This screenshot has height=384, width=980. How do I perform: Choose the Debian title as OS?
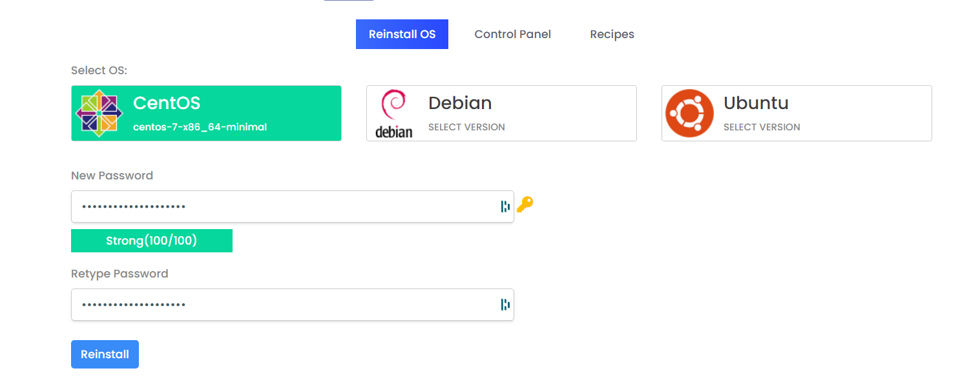pyautogui.click(x=460, y=103)
